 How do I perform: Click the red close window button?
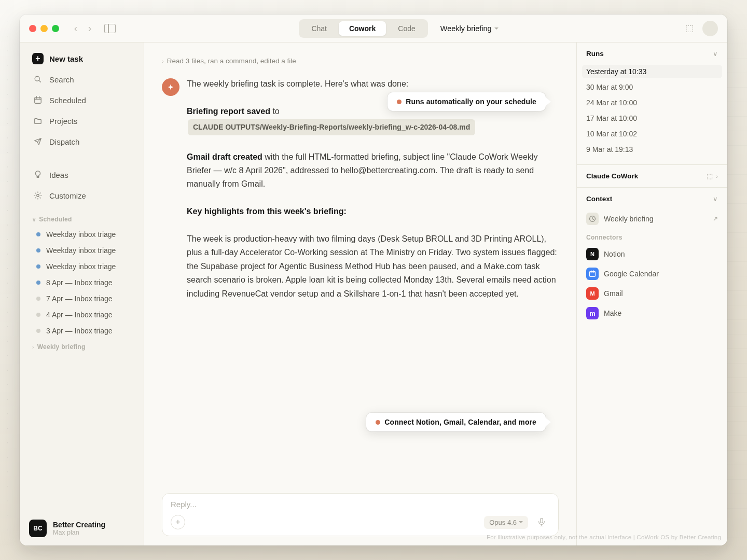[33, 29]
